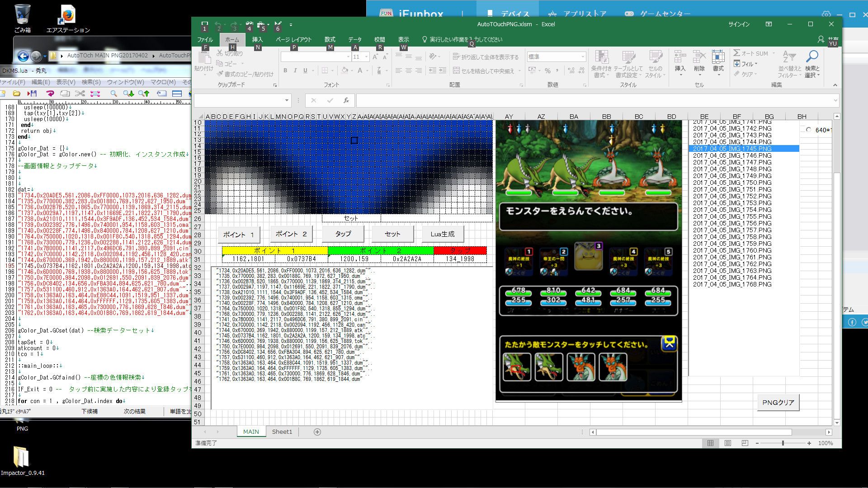This screenshot has height=488, width=868.
Task: Click the zoom slider handle in status bar
Action: (x=783, y=443)
